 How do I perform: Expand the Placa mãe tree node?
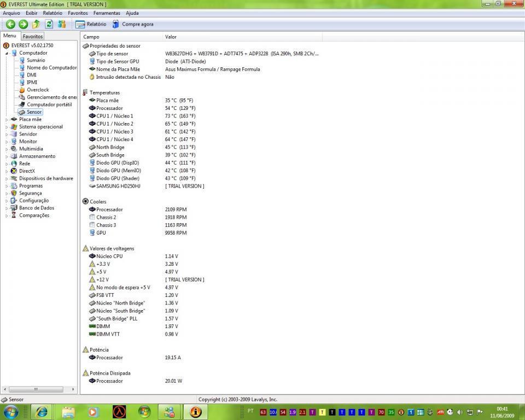(x=7, y=119)
